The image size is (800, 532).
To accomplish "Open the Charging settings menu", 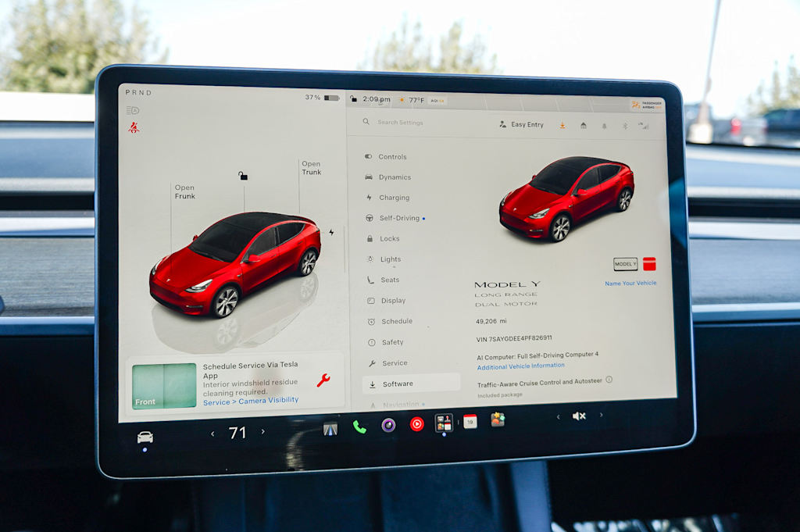I will pyautogui.click(x=387, y=198).
